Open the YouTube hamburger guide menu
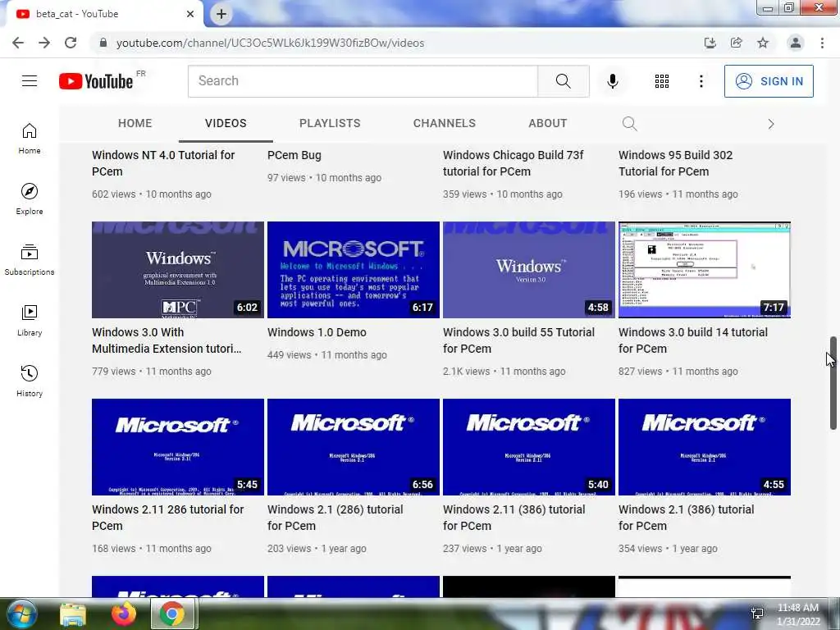840x630 pixels. coord(30,81)
